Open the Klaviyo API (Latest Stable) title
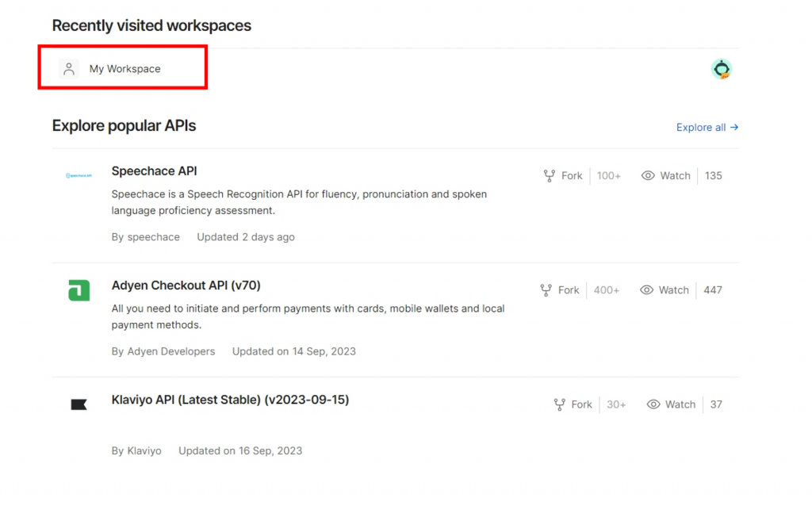This screenshot has width=812, height=506. click(230, 400)
